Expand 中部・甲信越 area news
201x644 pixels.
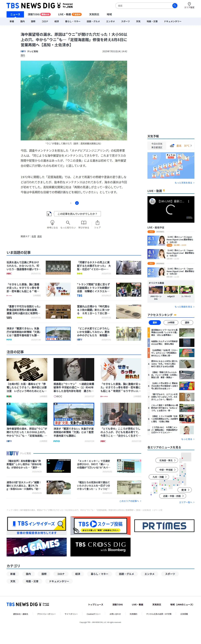pyautogui.click(x=167, y=470)
